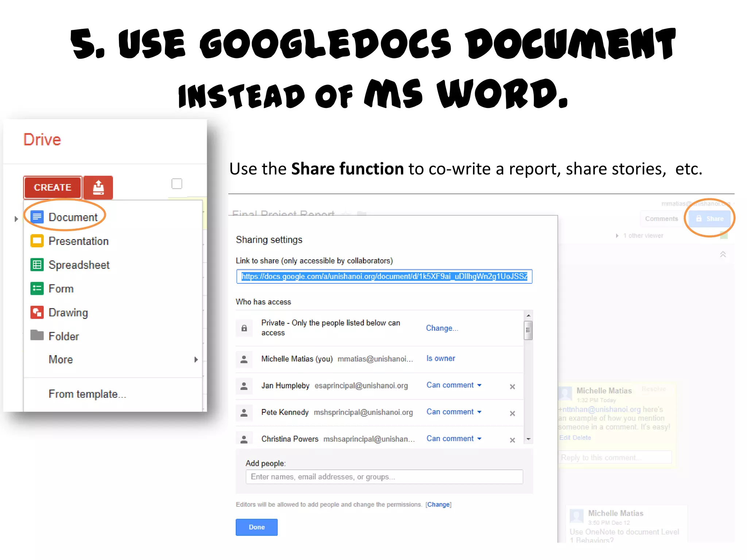
Task: Click Michelle Matias avatar in OneNote comment
Action: coord(577,516)
